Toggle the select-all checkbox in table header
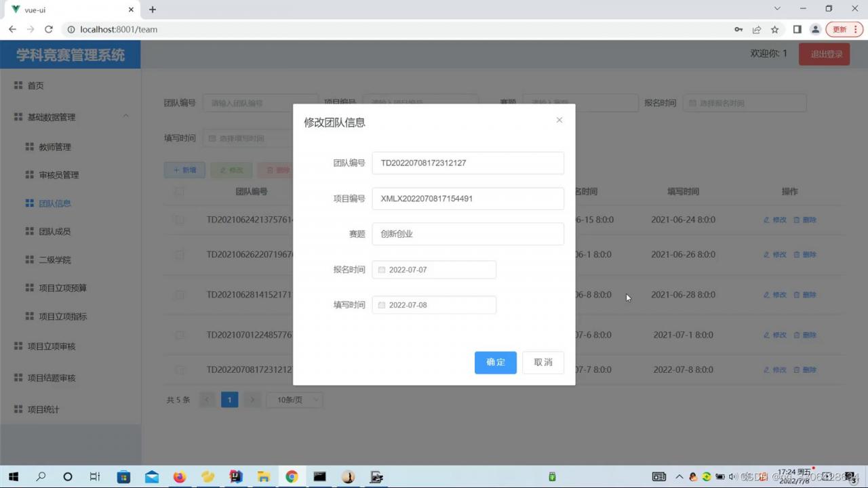 (x=179, y=192)
